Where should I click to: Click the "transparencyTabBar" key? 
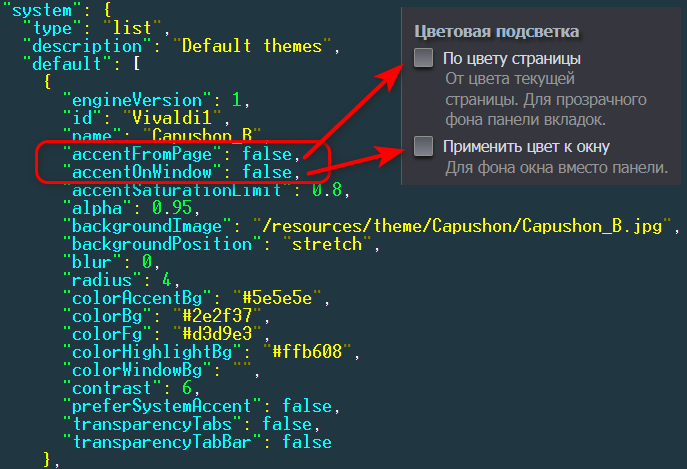click(x=162, y=442)
